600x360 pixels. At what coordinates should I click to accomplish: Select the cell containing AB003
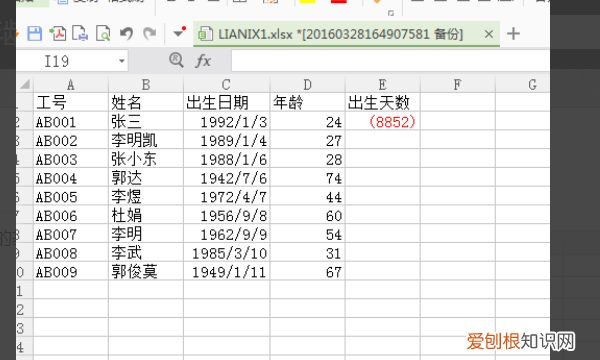click(x=71, y=159)
